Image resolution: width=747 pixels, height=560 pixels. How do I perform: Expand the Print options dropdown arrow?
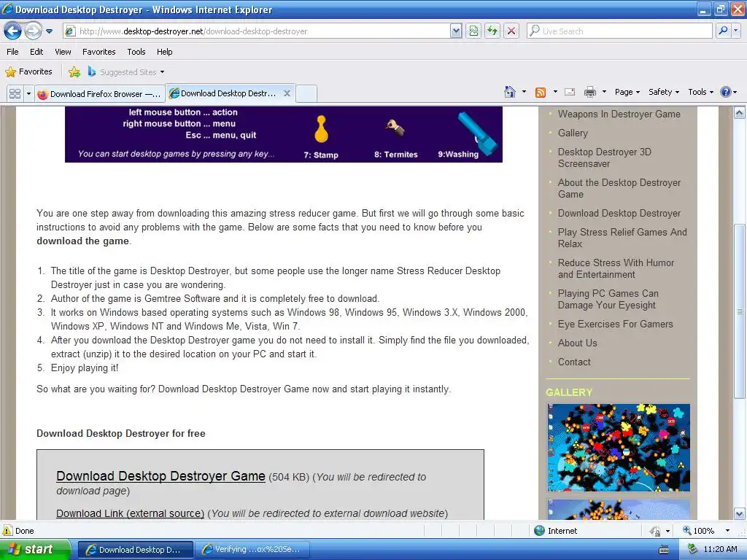[x=604, y=92]
